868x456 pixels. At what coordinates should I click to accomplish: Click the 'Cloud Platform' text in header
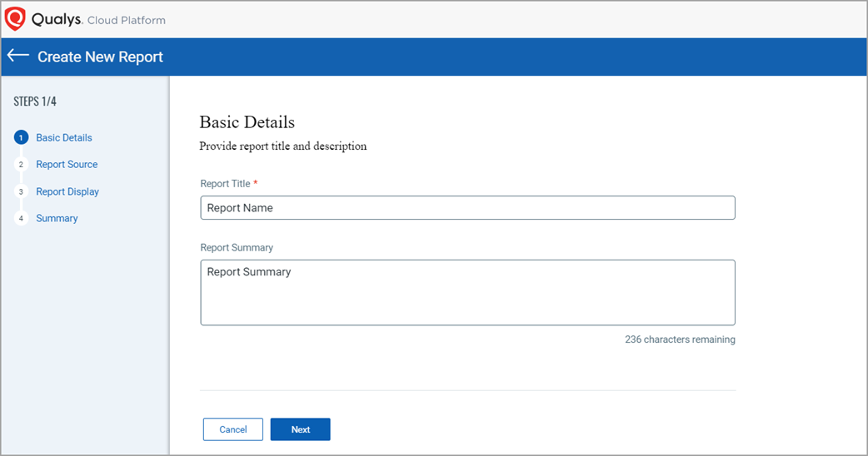tap(127, 21)
